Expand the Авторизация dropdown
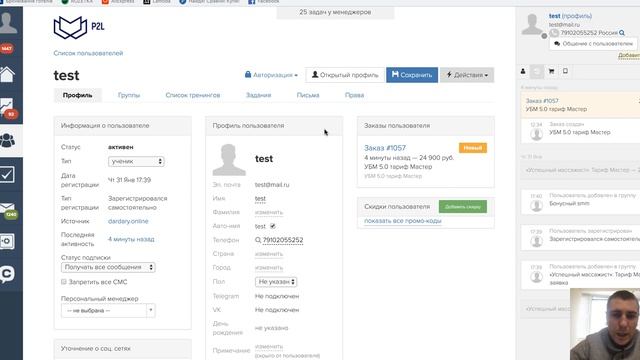 click(271, 75)
